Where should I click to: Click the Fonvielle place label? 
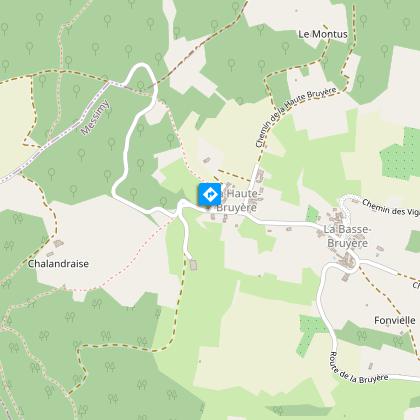395,320
